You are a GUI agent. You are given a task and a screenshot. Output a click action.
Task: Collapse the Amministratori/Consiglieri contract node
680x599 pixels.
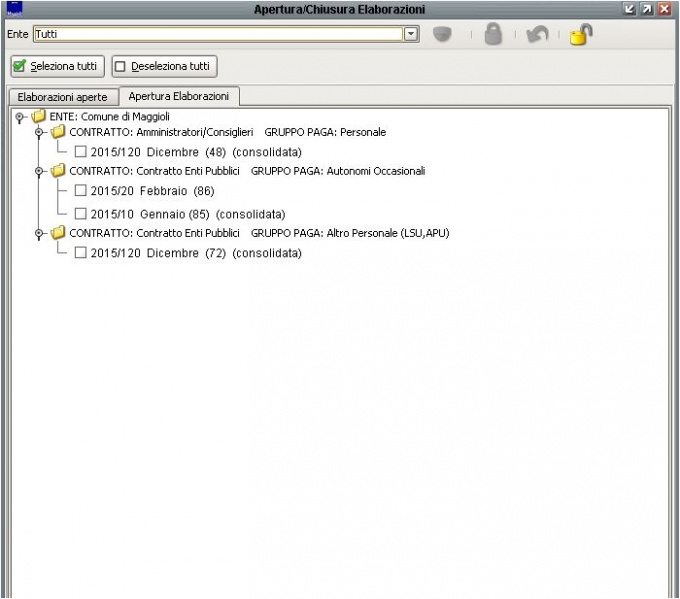(x=39, y=132)
